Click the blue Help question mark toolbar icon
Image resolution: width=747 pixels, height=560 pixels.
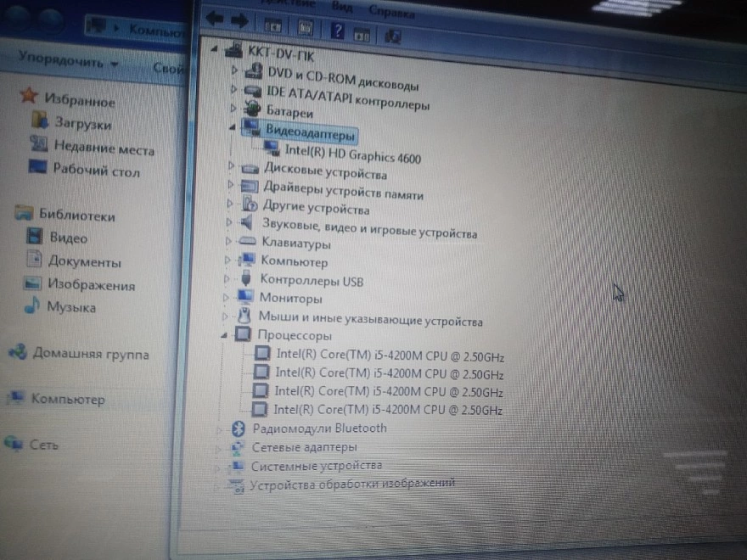pos(337,31)
